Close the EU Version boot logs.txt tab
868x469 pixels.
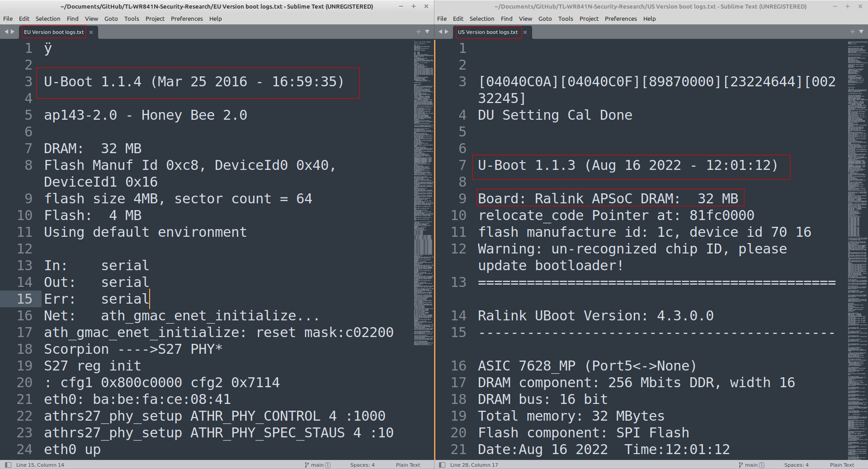[91, 32]
